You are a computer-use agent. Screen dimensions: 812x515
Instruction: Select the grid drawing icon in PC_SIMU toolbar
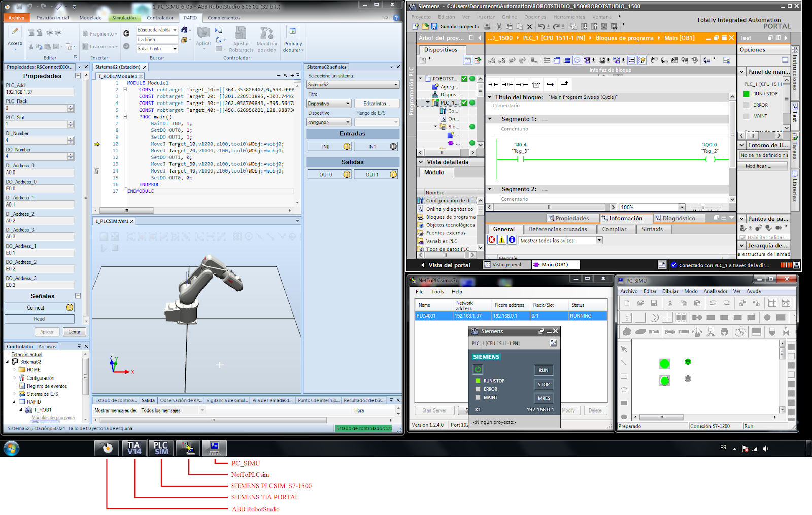pos(772,302)
